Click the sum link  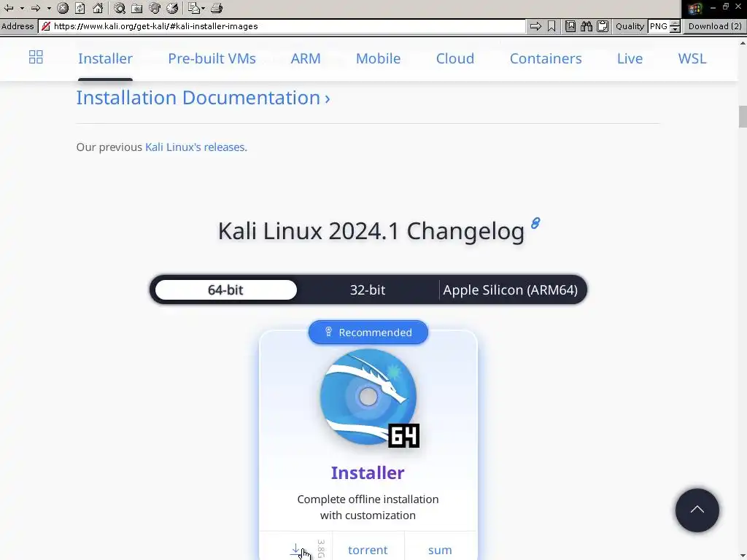coord(440,550)
